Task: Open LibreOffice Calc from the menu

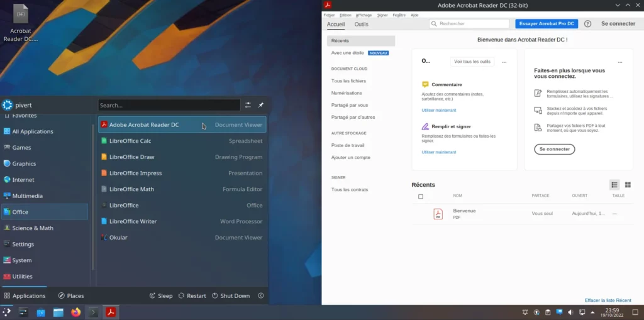Action: pyautogui.click(x=182, y=141)
